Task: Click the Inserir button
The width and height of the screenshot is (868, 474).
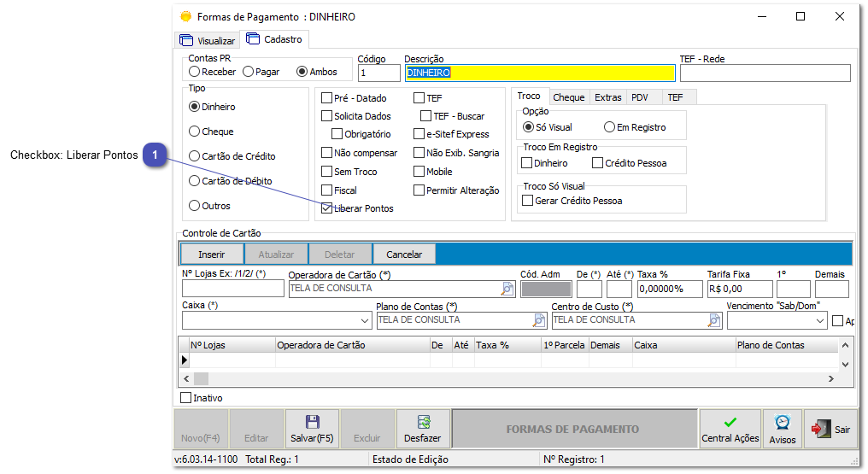Action: click(x=212, y=254)
